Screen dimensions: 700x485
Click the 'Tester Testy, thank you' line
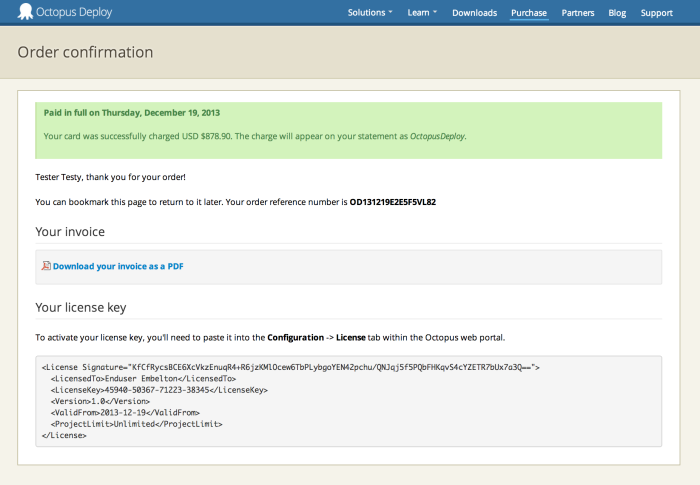pos(110,177)
